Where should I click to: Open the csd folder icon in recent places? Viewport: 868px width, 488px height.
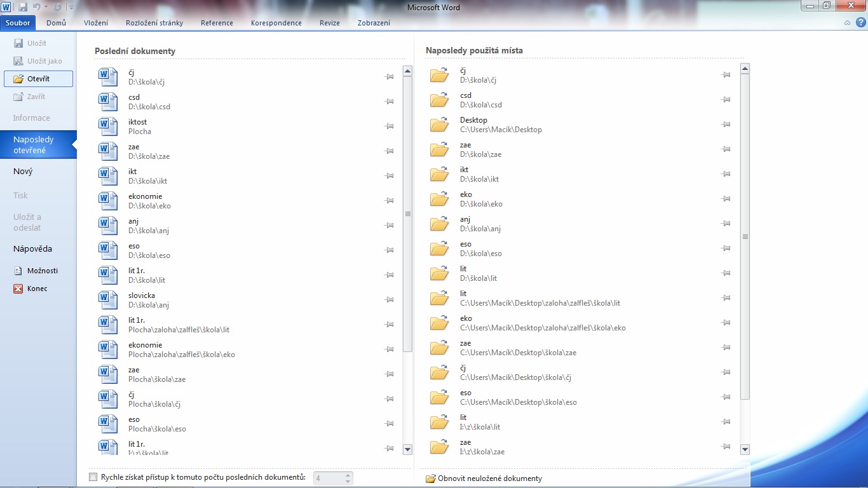pyautogui.click(x=439, y=100)
